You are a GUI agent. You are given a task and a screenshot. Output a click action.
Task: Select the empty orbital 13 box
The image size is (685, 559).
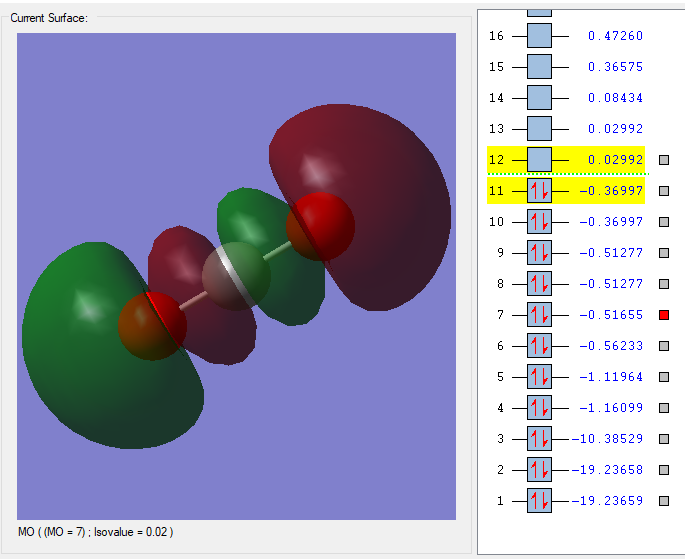(539, 129)
